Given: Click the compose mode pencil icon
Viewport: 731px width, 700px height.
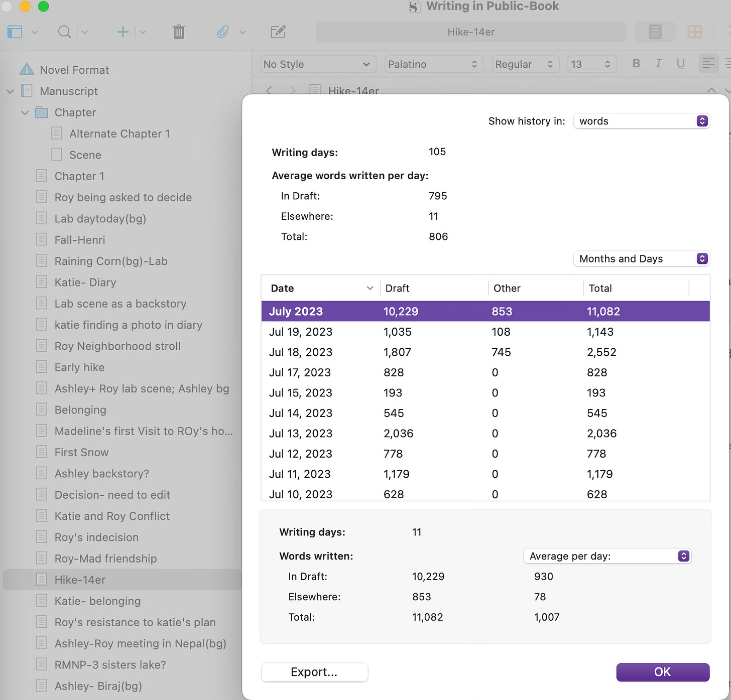Looking at the screenshot, I should [278, 32].
